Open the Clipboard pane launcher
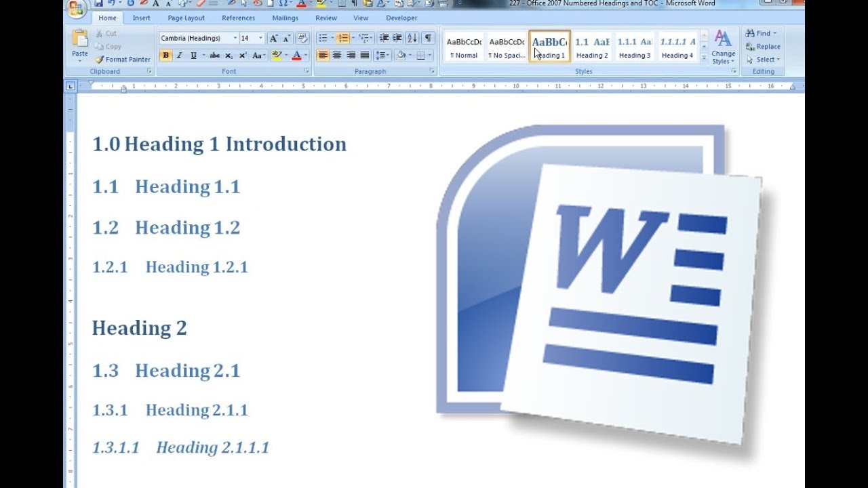Viewport: 868px width, 488px height. tap(149, 71)
